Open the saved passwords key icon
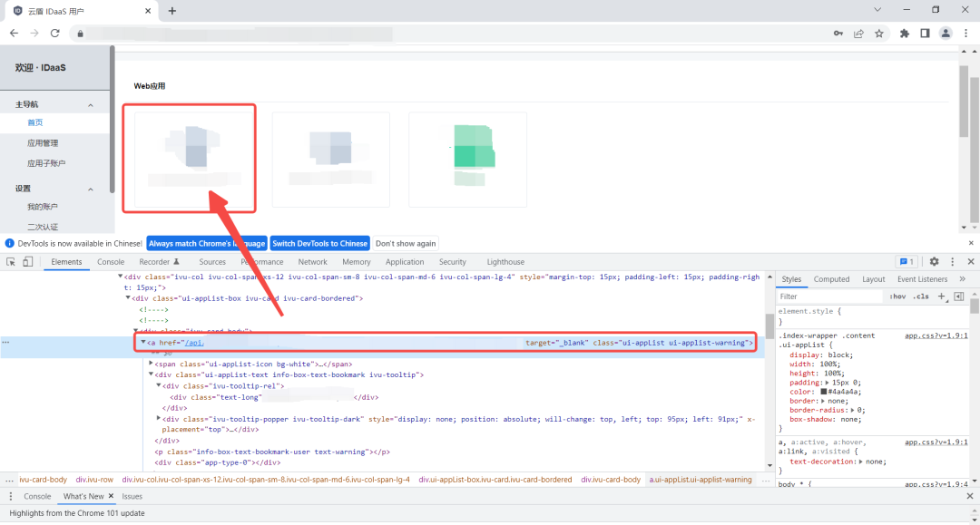Screen dimensions: 980x525 (x=838, y=34)
